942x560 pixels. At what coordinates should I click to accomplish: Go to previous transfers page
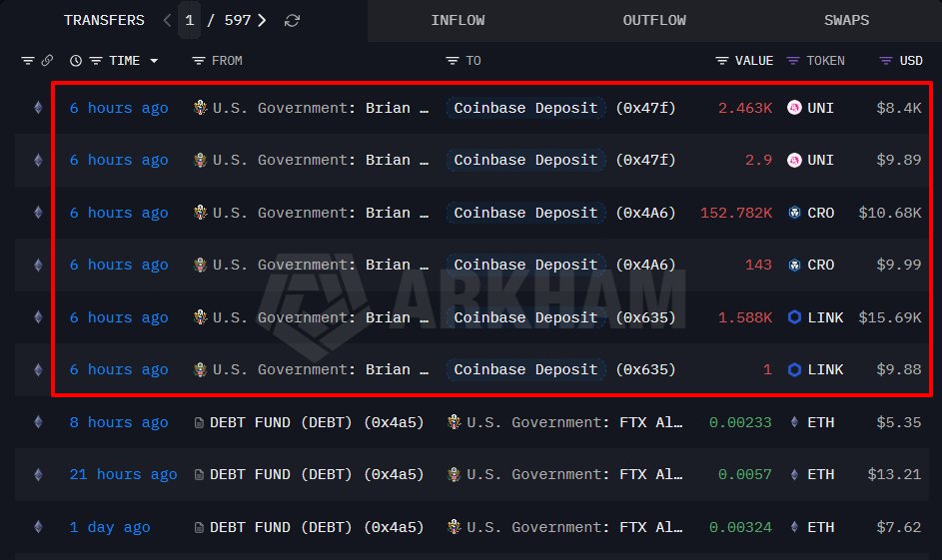pos(167,20)
